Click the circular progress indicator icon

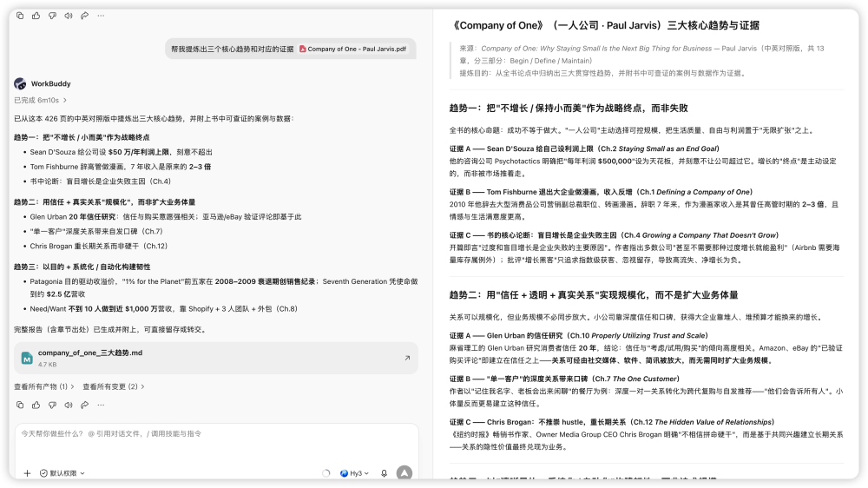click(326, 473)
